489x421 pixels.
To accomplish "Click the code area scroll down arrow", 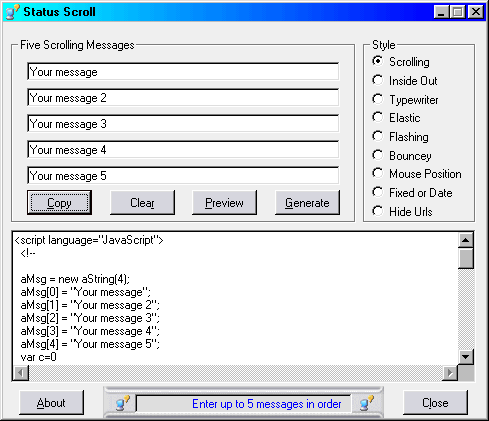I will (x=466, y=357).
